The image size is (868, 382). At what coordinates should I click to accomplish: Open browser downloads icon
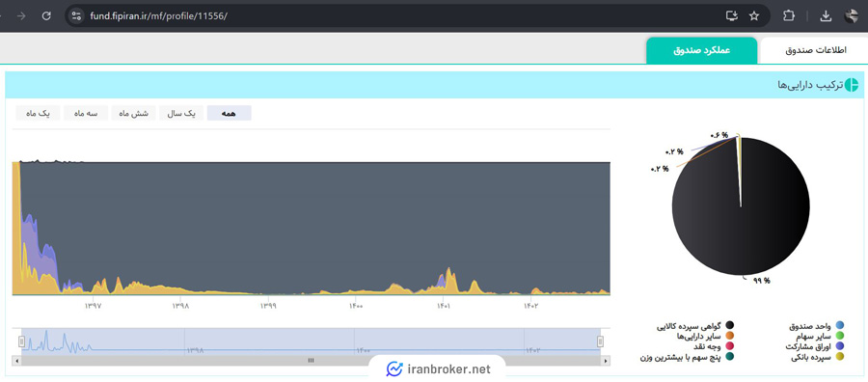tap(826, 16)
